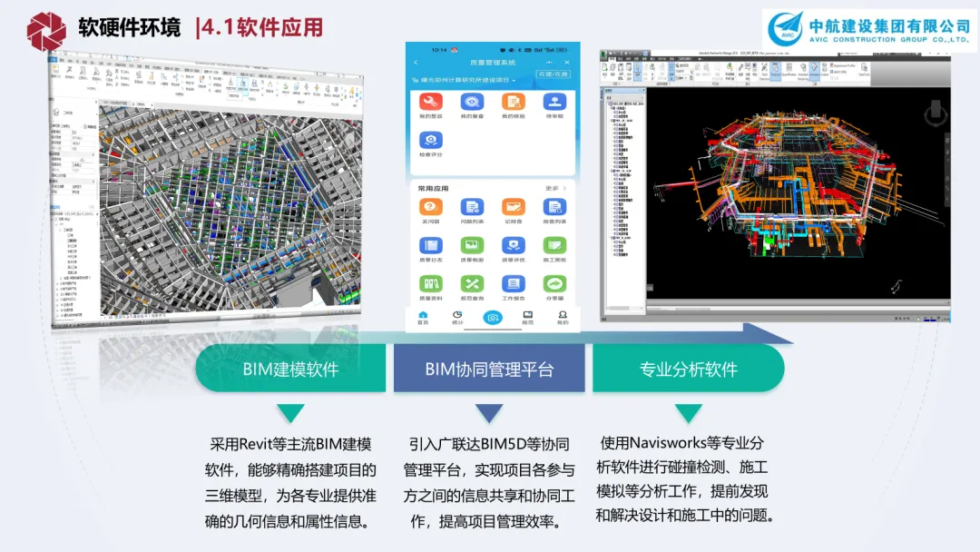Open 我的整改 wrench icon in mobile app
This screenshot has height=552, width=980.
pos(431,102)
